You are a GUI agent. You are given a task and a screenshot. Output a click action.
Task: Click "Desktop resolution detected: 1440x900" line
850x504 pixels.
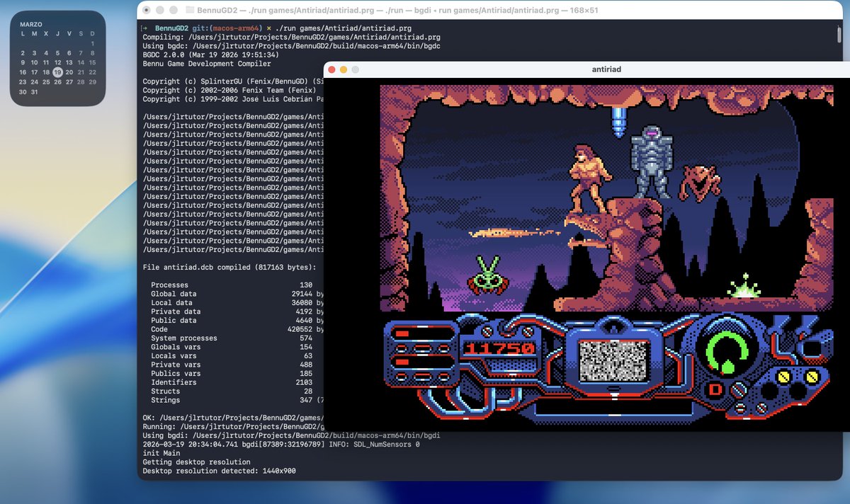pyautogui.click(x=220, y=471)
